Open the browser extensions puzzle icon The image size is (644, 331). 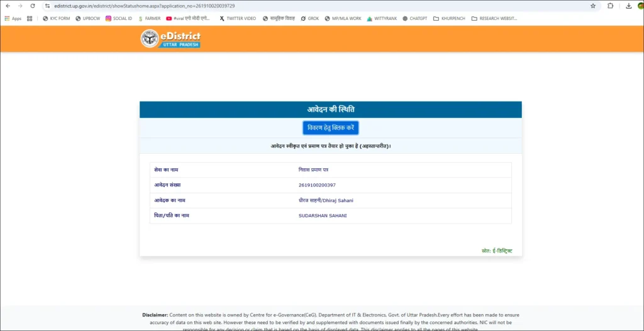point(610,6)
